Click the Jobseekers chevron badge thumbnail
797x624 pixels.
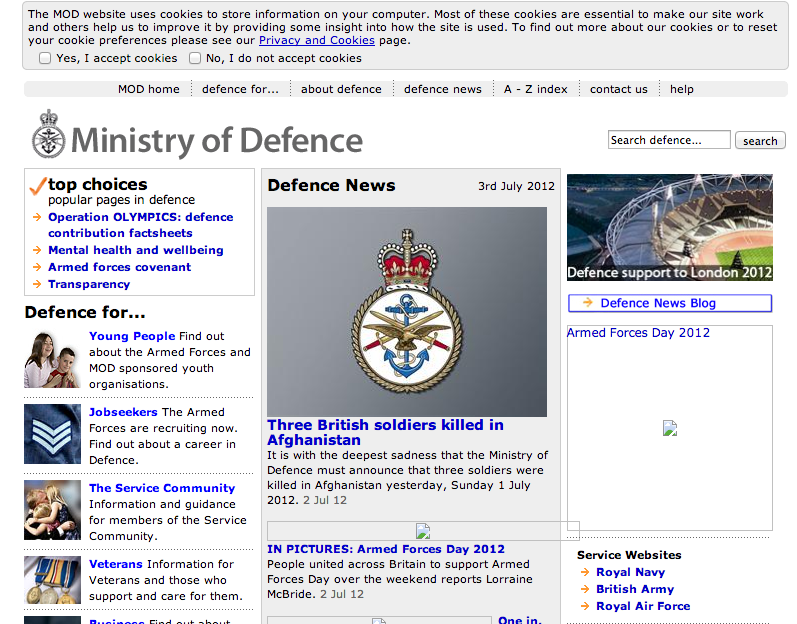tap(52, 434)
